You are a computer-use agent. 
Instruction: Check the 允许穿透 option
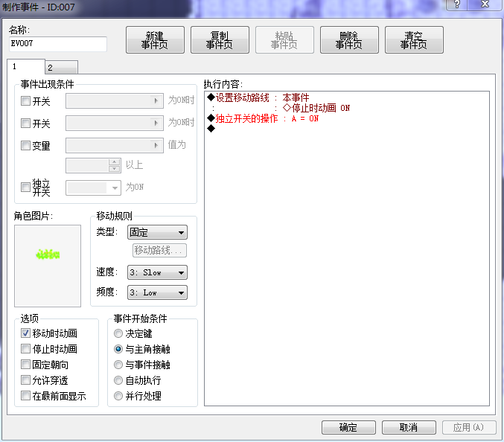[25, 380]
